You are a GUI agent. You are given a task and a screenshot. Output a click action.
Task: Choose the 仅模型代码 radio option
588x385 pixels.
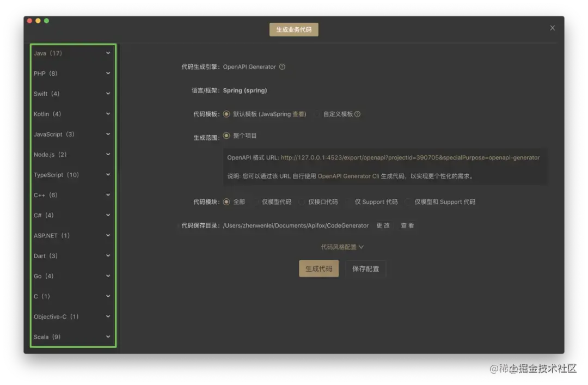(x=256, y=202)
